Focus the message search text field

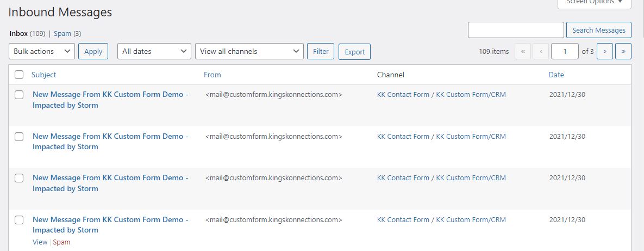coord(516,30)
